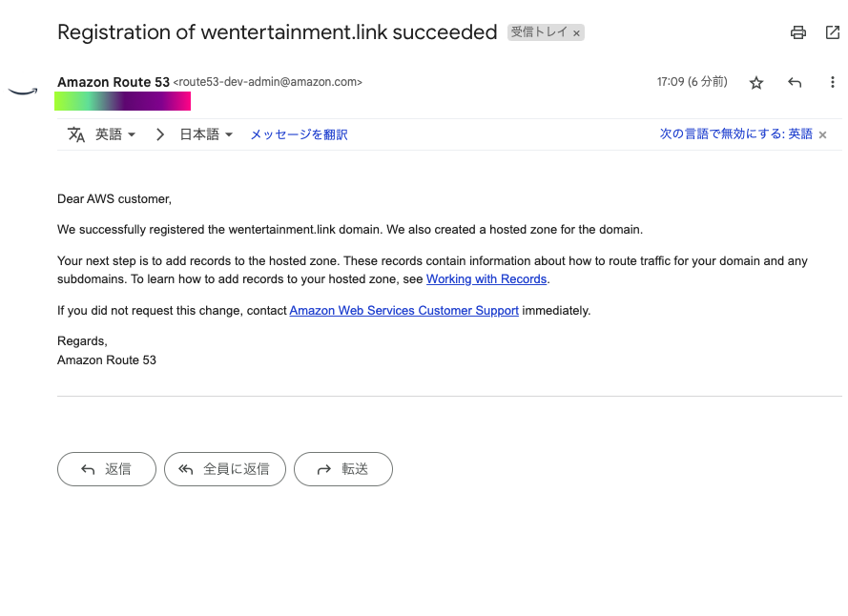The width and height of the screenshot is (848, 616).
Task: Print this email using the printer icon
Action: pos(798,32)
